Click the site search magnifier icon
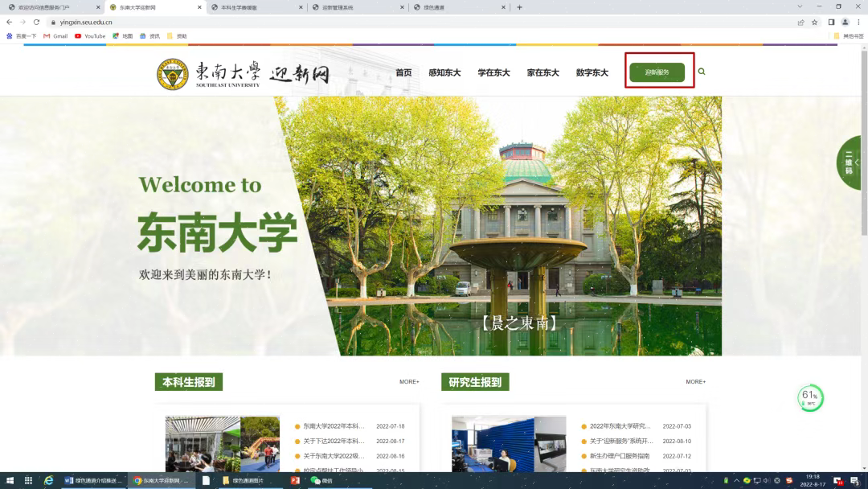 point(702,72)
